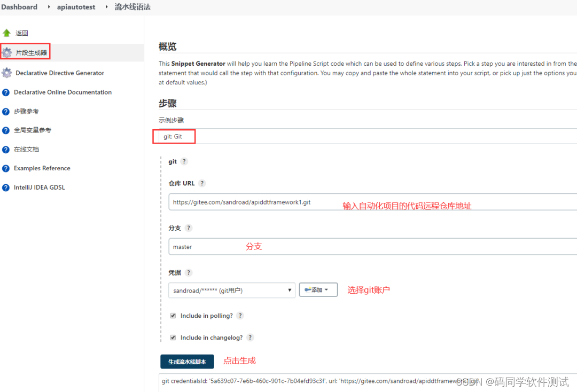The width and height of the screenshot is (577, 392).
Task: Click into the 仓库 URL input field
Action: [x=373, y=202]
